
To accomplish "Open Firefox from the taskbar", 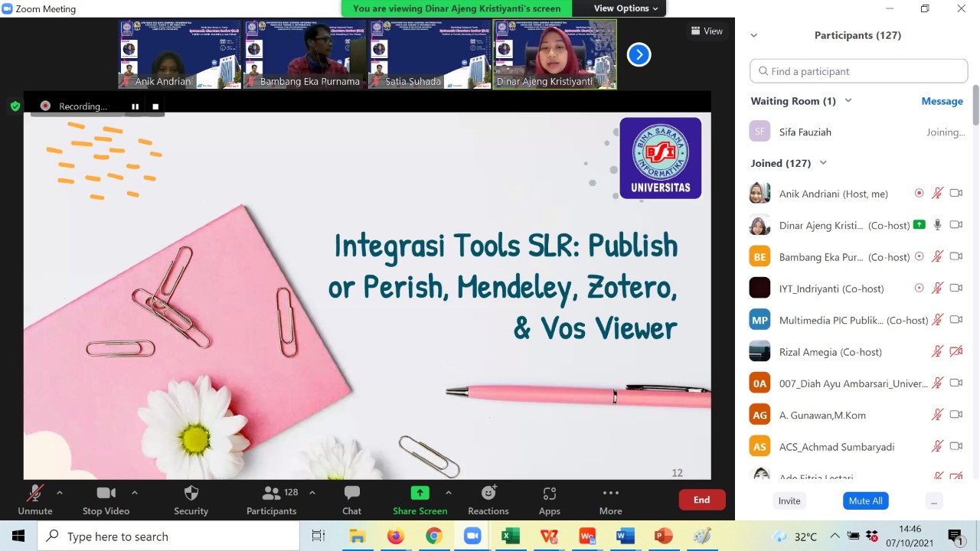I will tap(395, 536).
